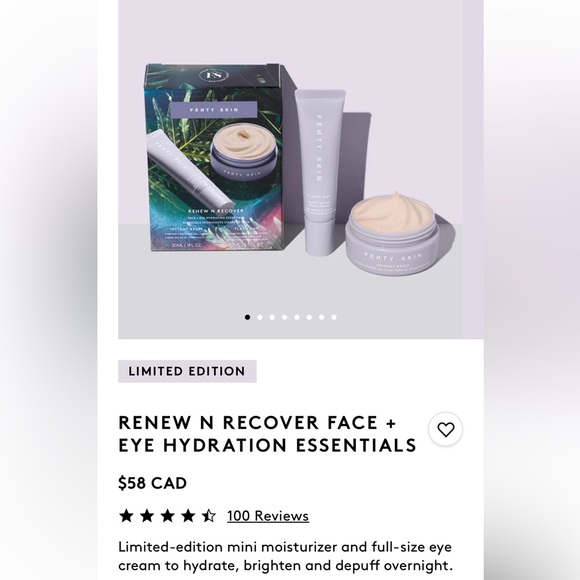Tap the heart wishlist icon

tap(445, 429)
